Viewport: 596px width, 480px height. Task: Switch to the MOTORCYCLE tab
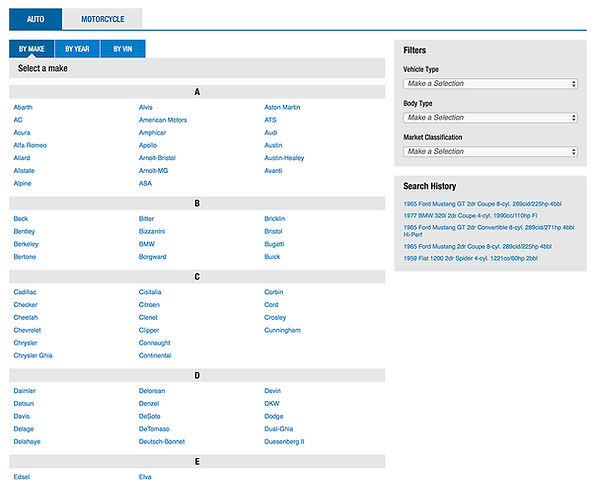point(103,19)
